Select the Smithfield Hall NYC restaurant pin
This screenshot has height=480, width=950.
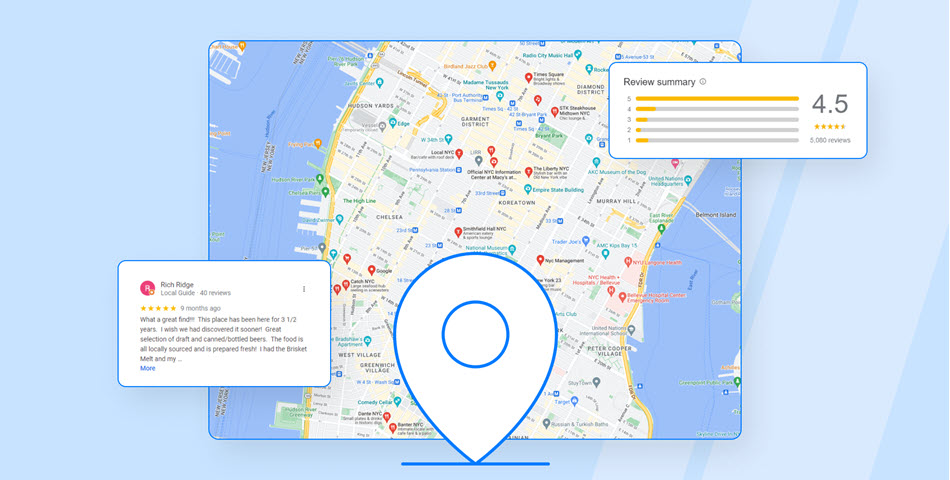coord(458,232)
